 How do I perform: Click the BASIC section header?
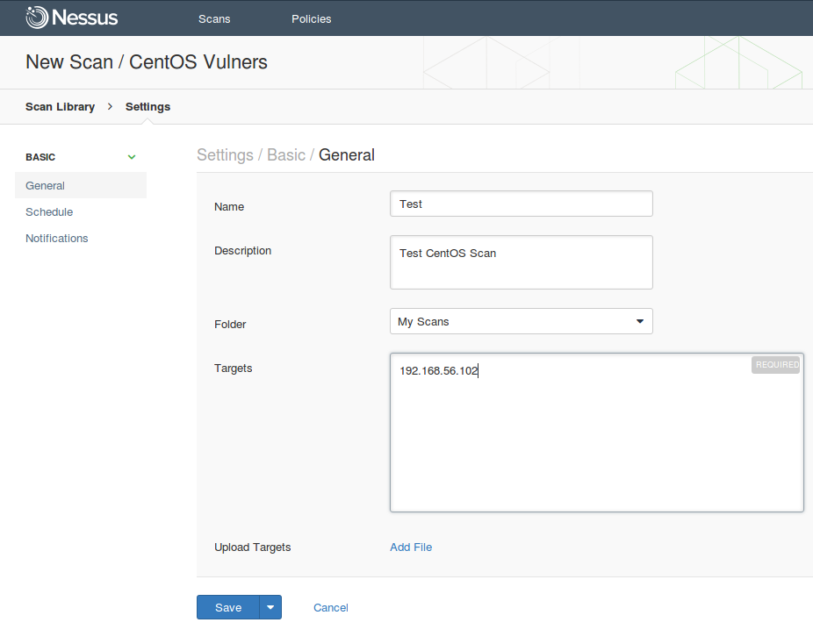click(x=40, y=157)
